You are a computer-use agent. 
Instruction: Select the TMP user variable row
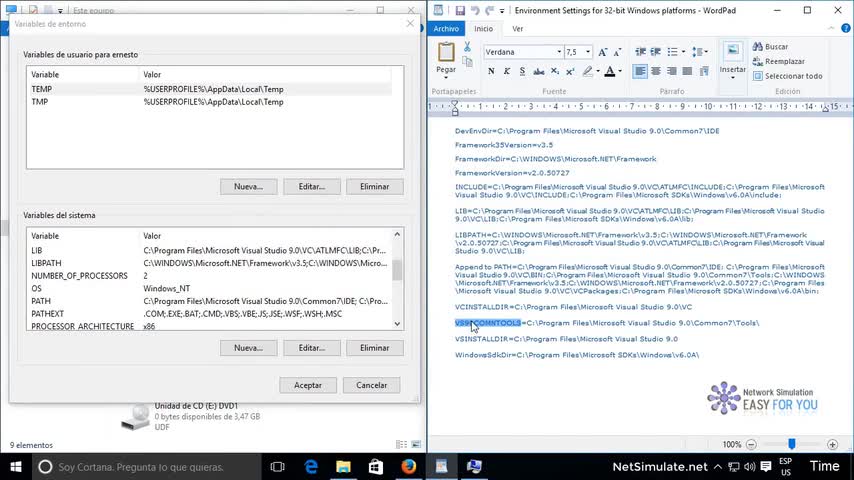210,102
